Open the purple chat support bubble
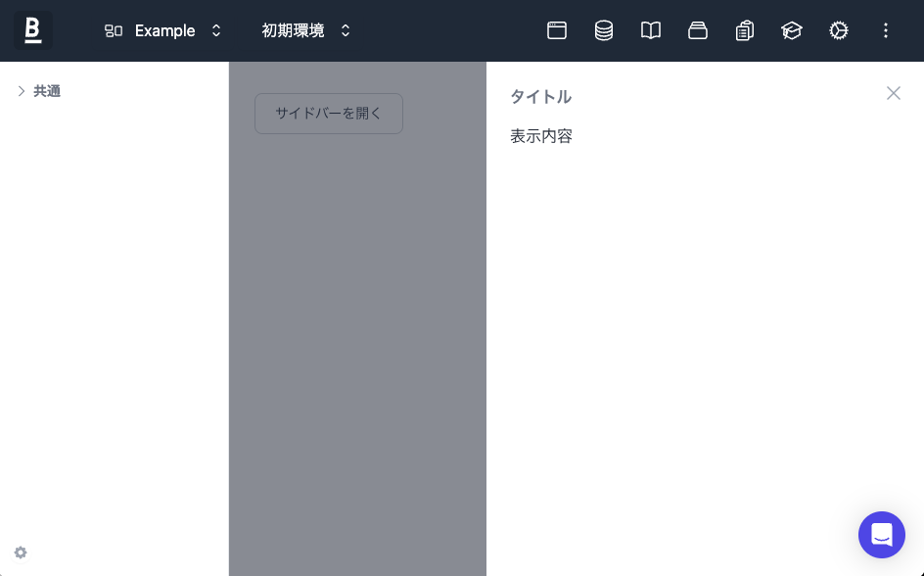This screenshot has height=576, width=924. click(x=882, y=535)
